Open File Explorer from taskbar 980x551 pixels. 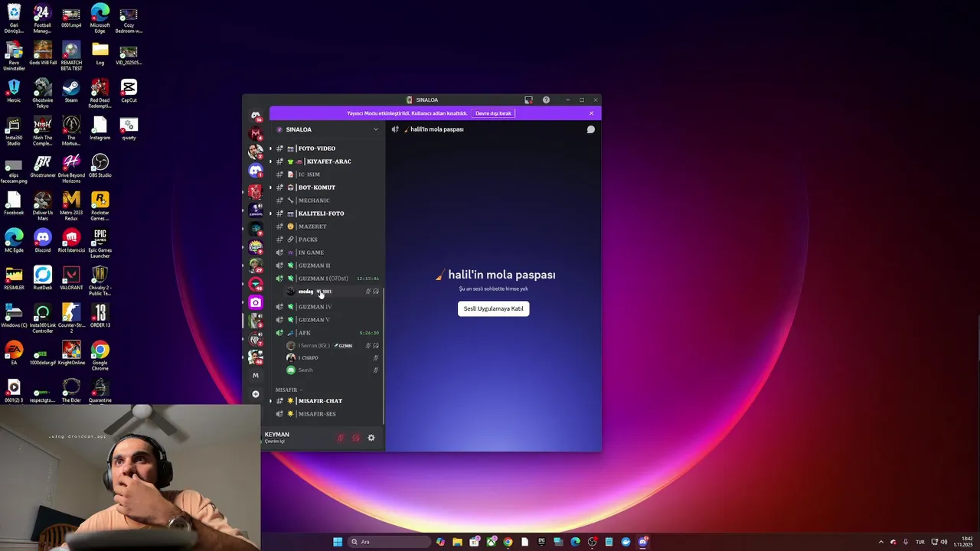457,542
